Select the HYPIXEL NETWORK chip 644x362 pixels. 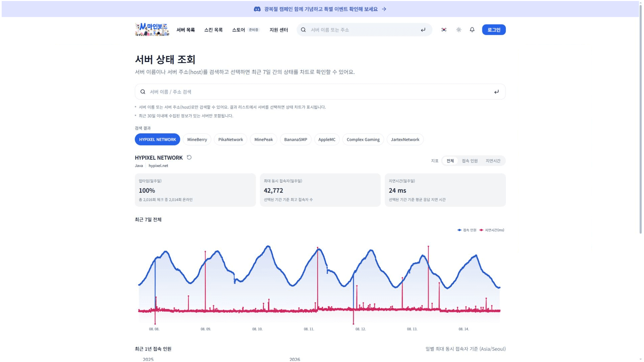pyautogui.click(x=157, y=139)
